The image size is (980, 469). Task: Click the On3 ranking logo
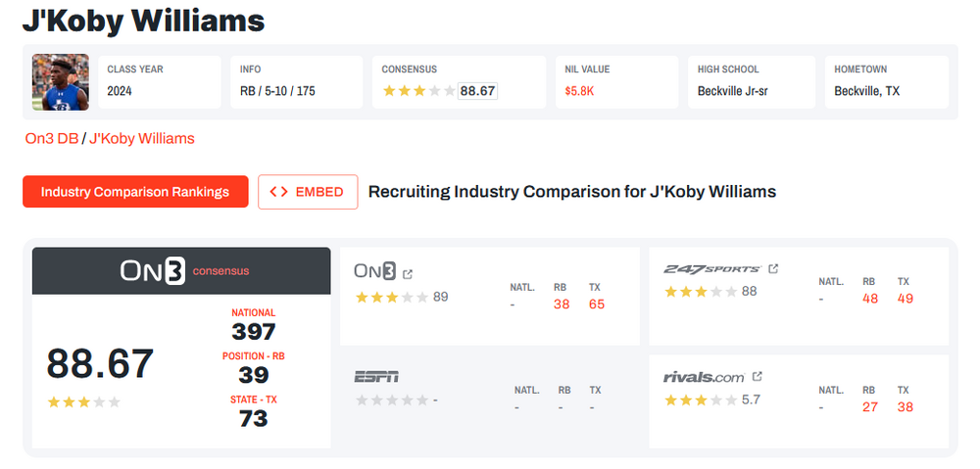(374, 272)
